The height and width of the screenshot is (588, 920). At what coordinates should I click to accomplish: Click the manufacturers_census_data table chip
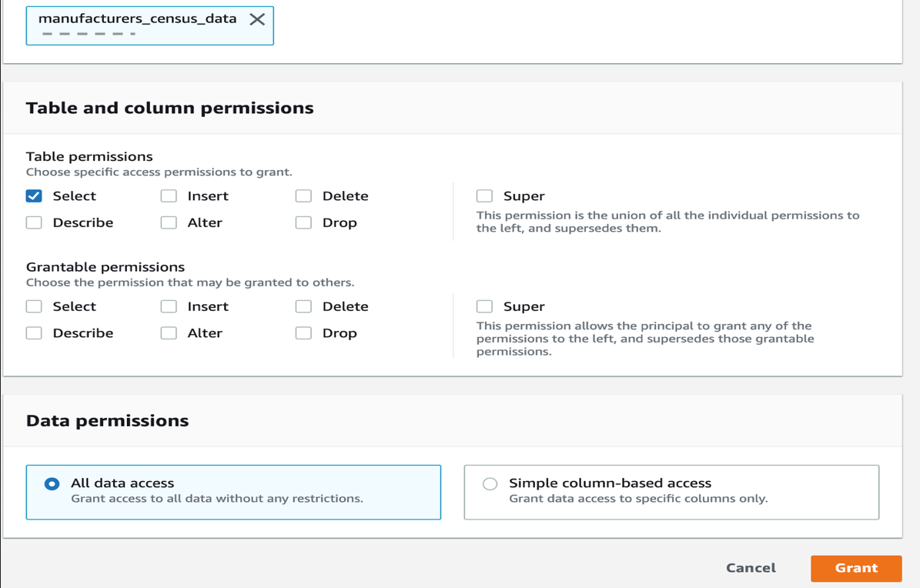[137, 19]
